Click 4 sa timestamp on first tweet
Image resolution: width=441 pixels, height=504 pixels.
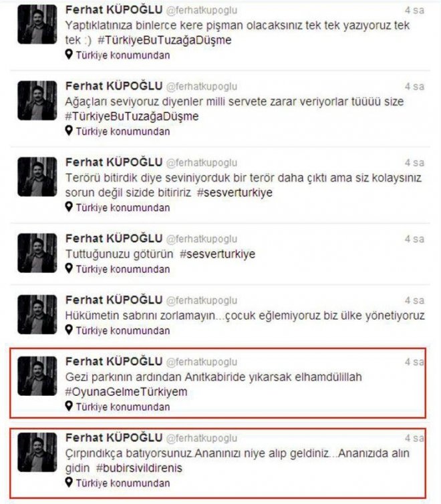[x=414, y=10]
